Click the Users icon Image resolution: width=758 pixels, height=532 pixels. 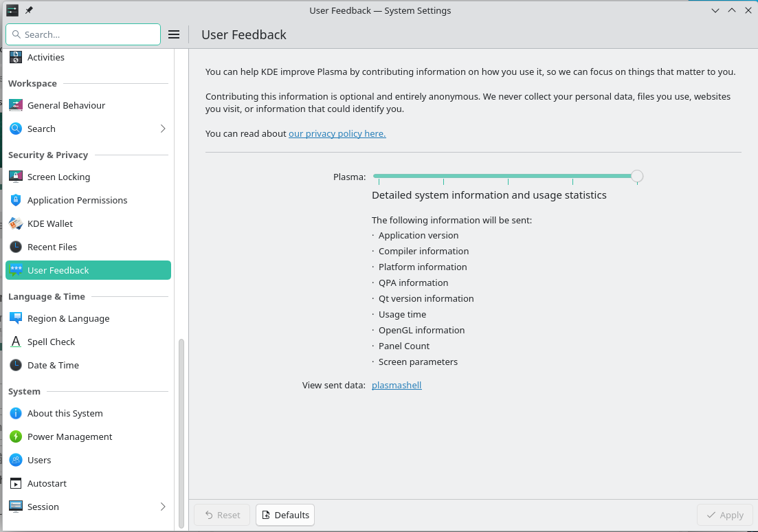point(16,459)
